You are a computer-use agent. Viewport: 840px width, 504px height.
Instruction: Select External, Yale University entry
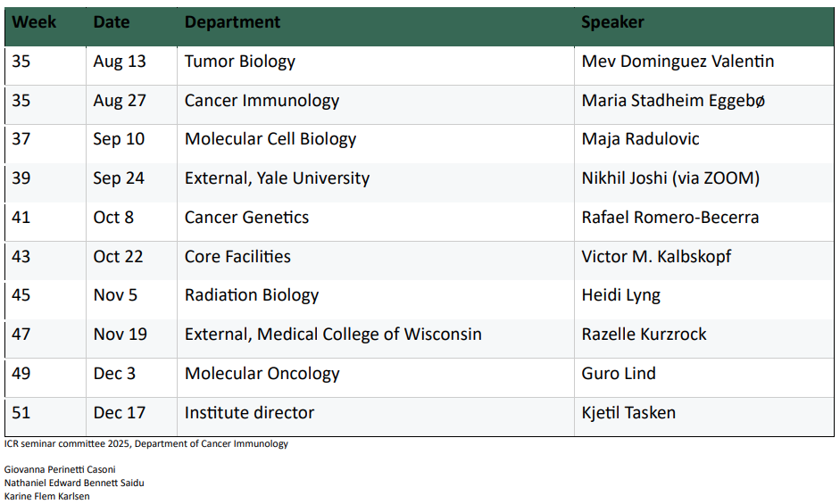tap(277, 178)
